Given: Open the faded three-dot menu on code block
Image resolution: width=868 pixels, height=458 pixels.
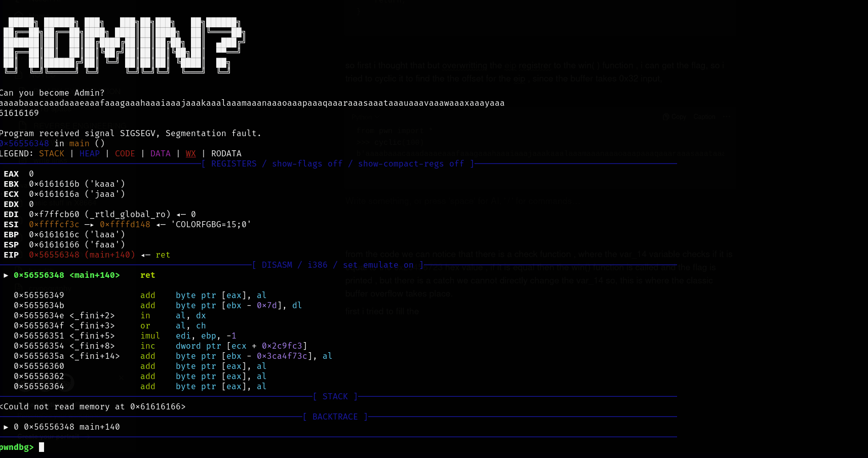Looking at the screenshot, I should (x=727, y=117).
